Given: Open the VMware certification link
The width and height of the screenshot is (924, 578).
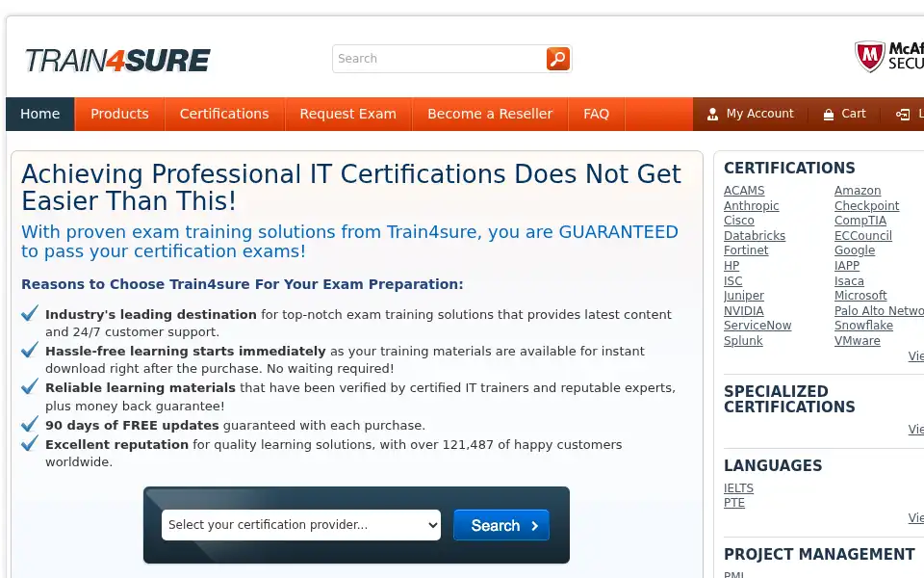Looking at the screenshot, I should [858, 341].
